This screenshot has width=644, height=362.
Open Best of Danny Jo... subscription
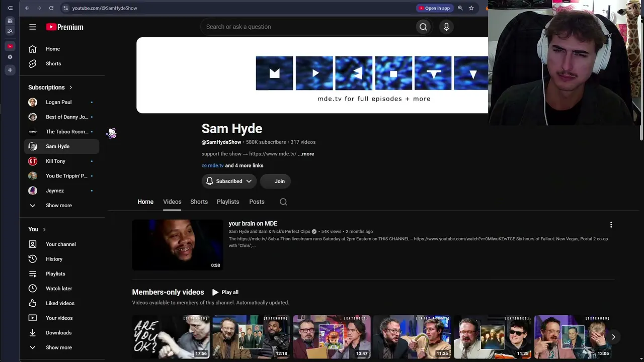coord(61,117)
